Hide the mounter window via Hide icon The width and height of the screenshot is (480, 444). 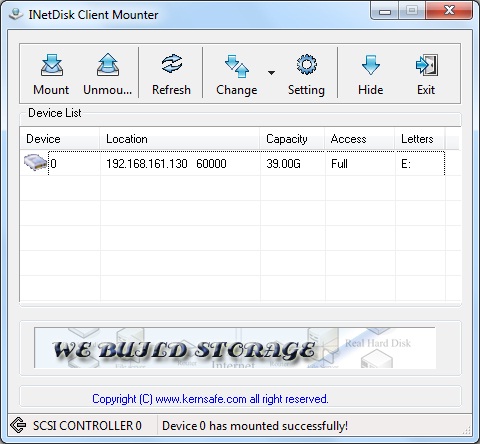(x=371, y=65)
